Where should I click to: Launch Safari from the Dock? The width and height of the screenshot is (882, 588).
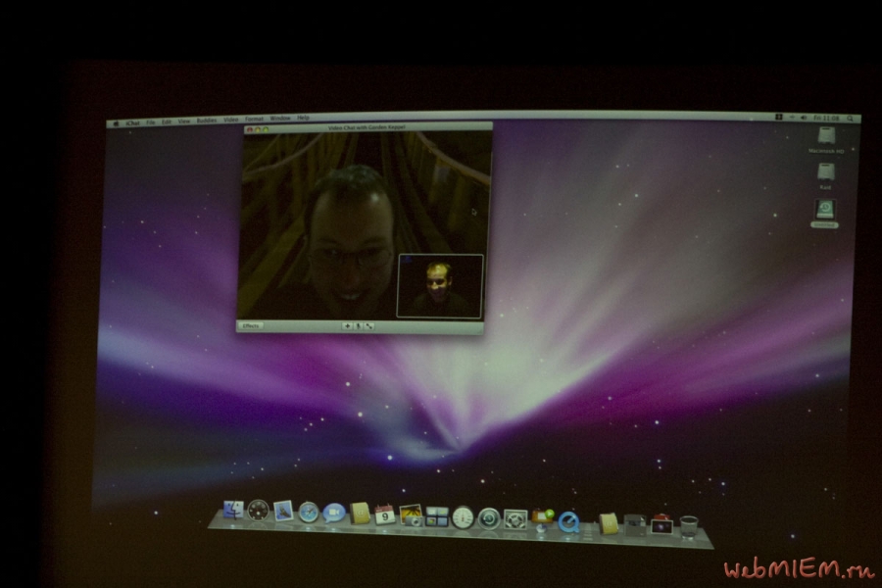(309, 512)
